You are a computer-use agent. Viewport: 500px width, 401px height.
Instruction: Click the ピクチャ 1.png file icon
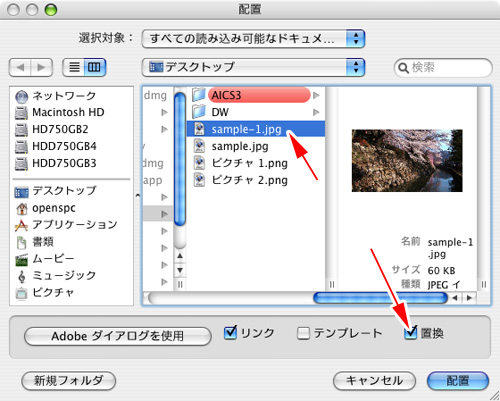click(x=199, y=163)
